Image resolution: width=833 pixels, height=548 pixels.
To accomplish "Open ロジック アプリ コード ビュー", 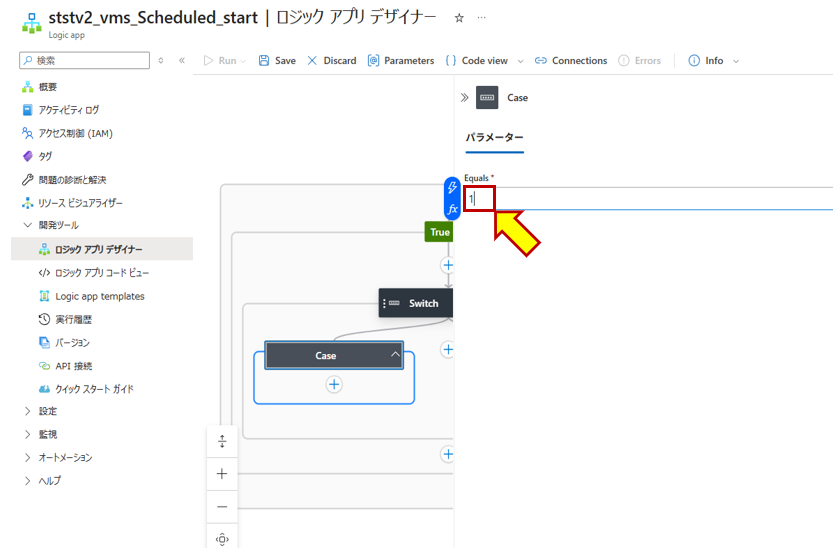I will [x=101, y=272].
